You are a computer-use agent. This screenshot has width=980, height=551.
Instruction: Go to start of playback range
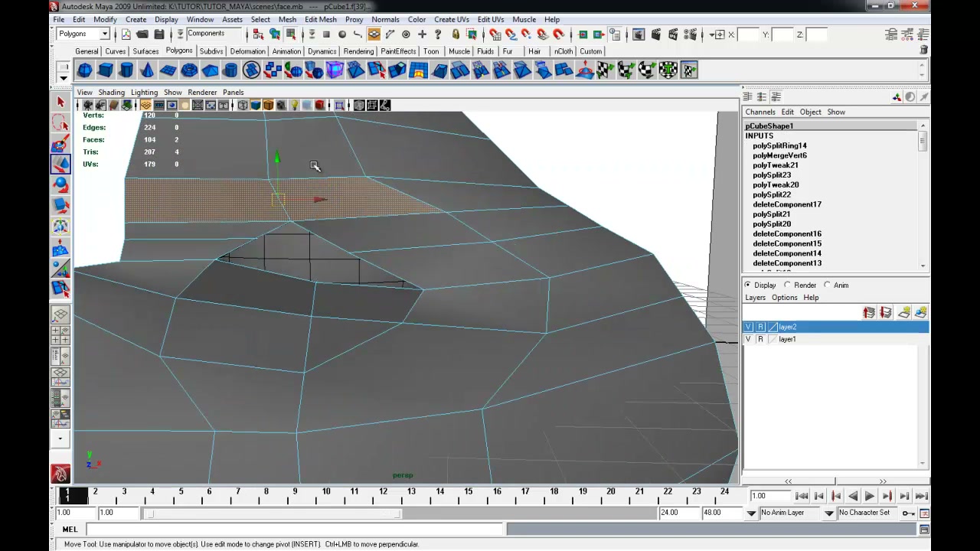pos(802,496)
